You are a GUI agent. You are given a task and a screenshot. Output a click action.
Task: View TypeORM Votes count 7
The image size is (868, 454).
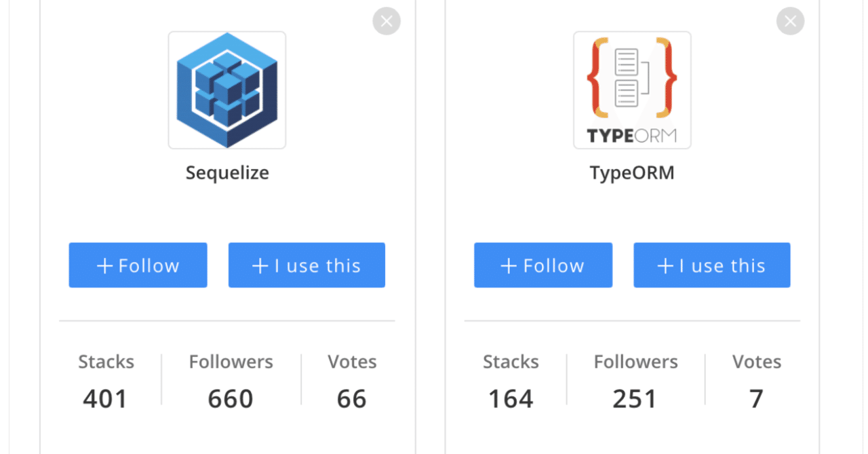pos(756,399)
